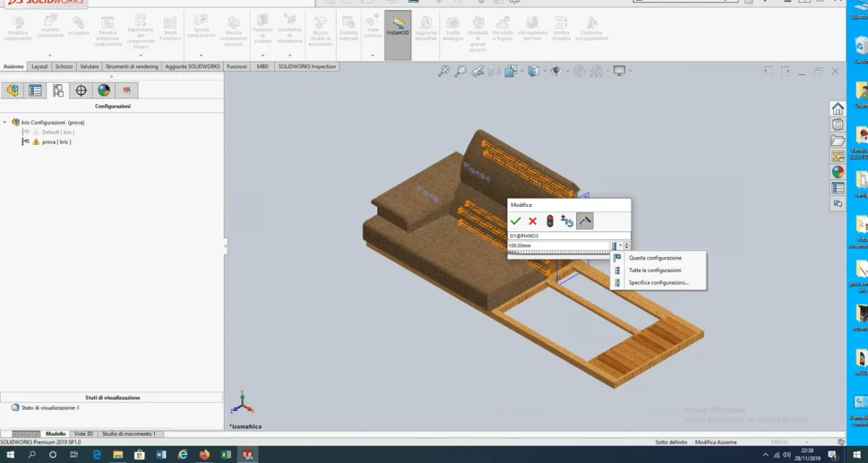Click the green checkmark in Modifica dialog
Screen dimensions: 868x463
point(515,221)
